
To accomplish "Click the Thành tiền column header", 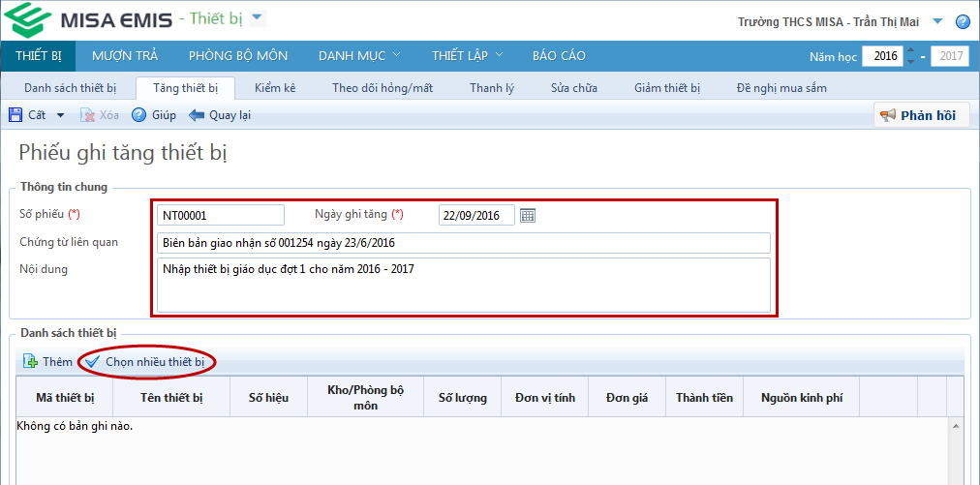I will (x=704, y=397).
